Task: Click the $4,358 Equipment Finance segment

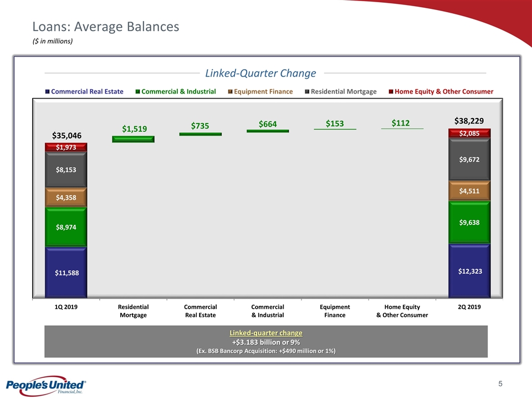Action: [66, 197]
